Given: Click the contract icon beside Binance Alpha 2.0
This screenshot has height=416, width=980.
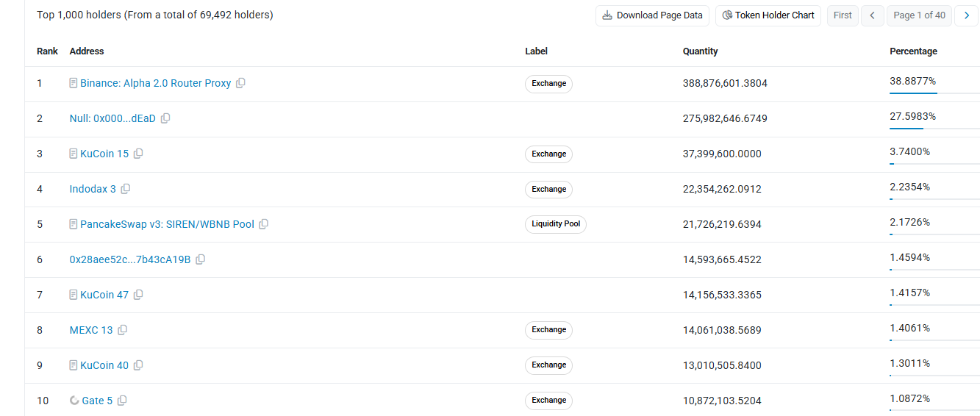Looking at the screenshot, I should coord(74,83).
